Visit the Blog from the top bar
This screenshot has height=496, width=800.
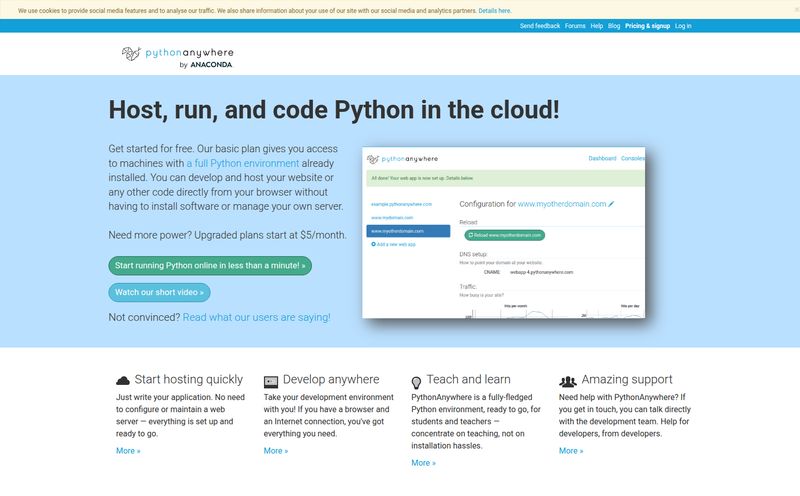click(x=614, y=26)
